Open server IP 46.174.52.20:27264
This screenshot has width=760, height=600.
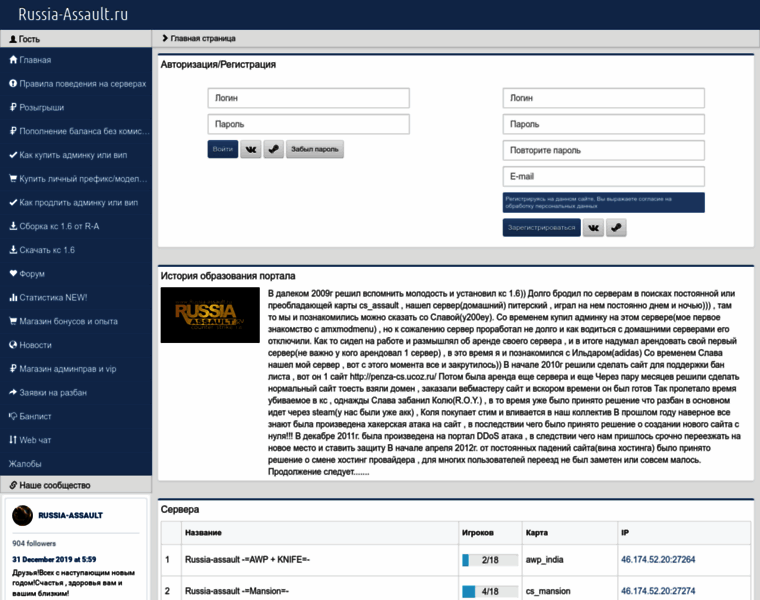click(658, 559)
